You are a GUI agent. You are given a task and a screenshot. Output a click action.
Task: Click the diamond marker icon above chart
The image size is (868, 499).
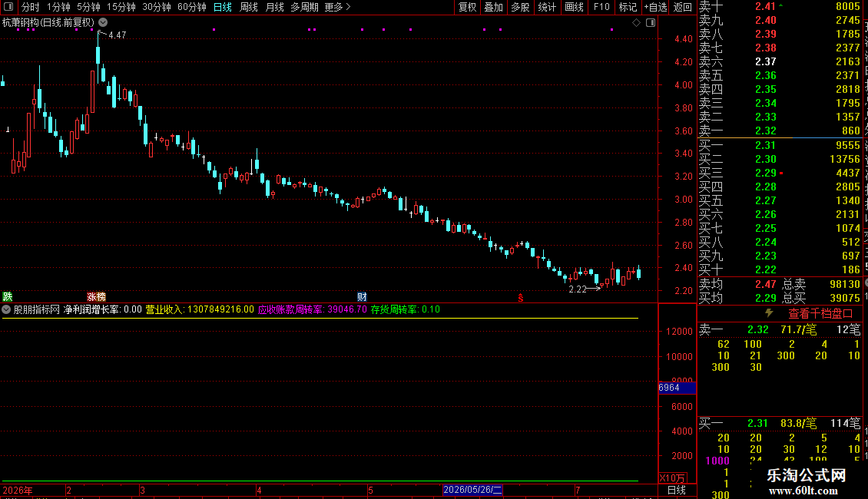click(636, 23)
